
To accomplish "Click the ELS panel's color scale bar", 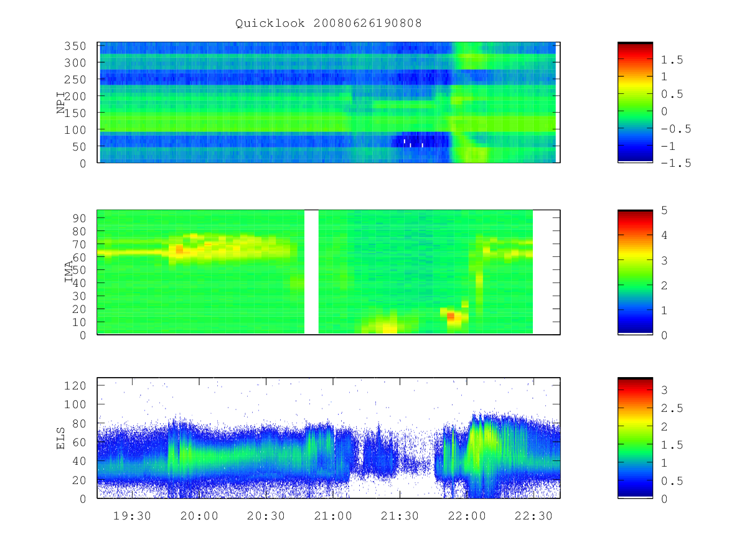I will 635,438.
